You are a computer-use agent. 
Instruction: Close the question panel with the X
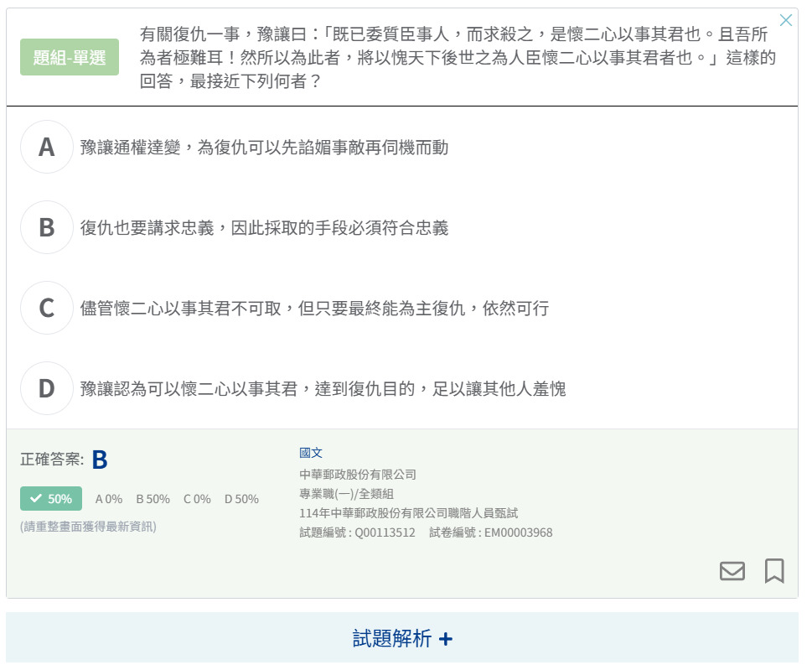point(785,21)
